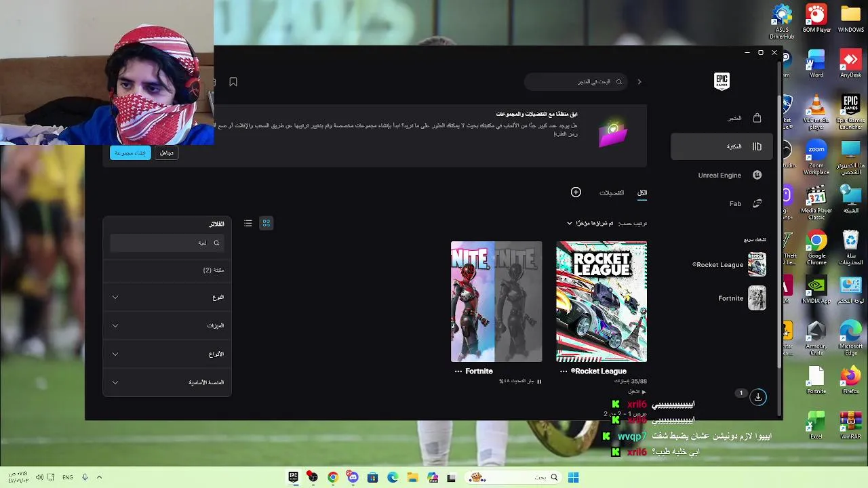Image resolution: width=868 pixels, height=488 pixels.
Task: Open Unreal Engine from the sidebar
Action: [x=722, y=175]
